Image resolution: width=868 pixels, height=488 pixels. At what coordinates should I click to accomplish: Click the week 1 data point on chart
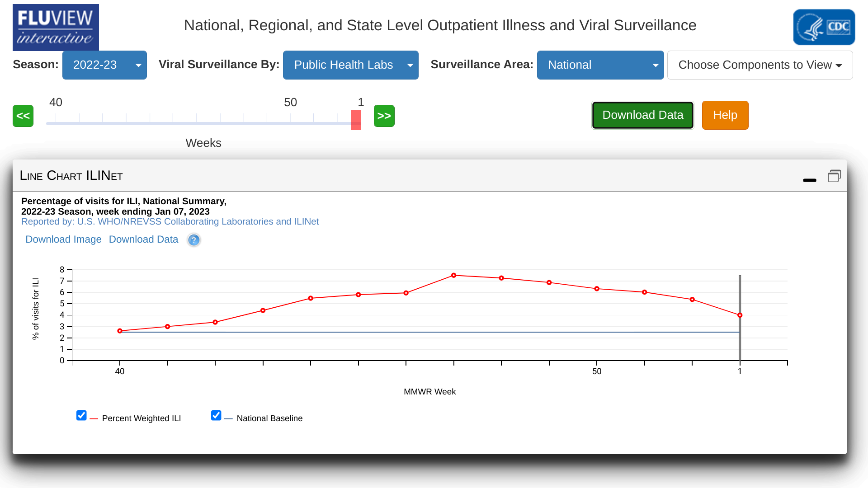coord(740,315)
